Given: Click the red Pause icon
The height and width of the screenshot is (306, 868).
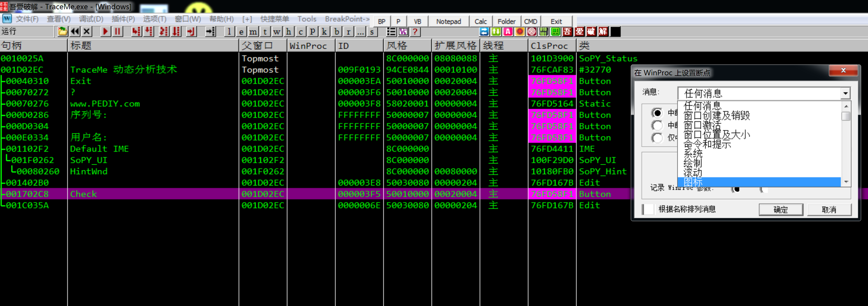Looking at the screenshot, I should click(118, 32).
